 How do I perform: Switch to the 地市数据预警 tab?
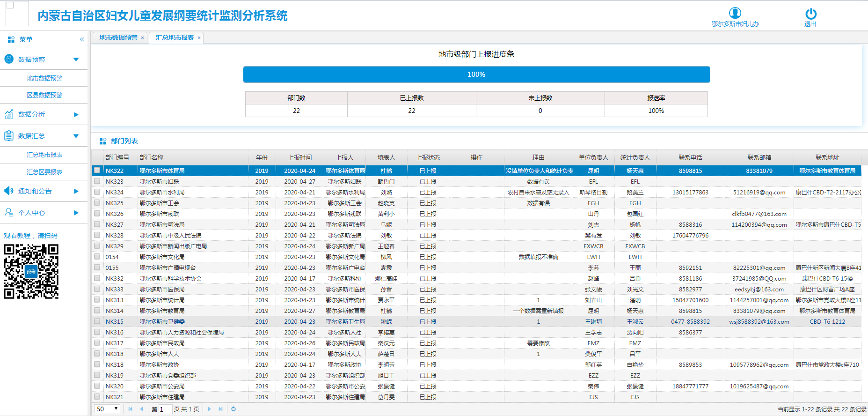click(x=118, y=38)
